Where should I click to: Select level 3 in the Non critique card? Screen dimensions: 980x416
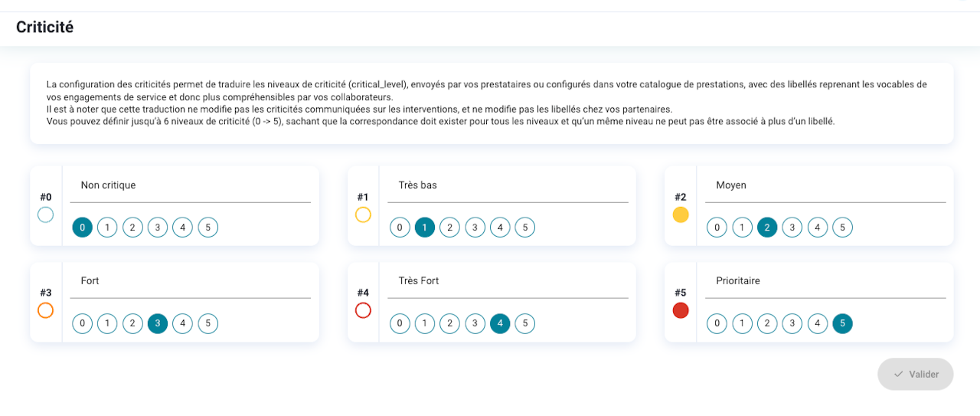pyautogui.click(x=157, y=228)
